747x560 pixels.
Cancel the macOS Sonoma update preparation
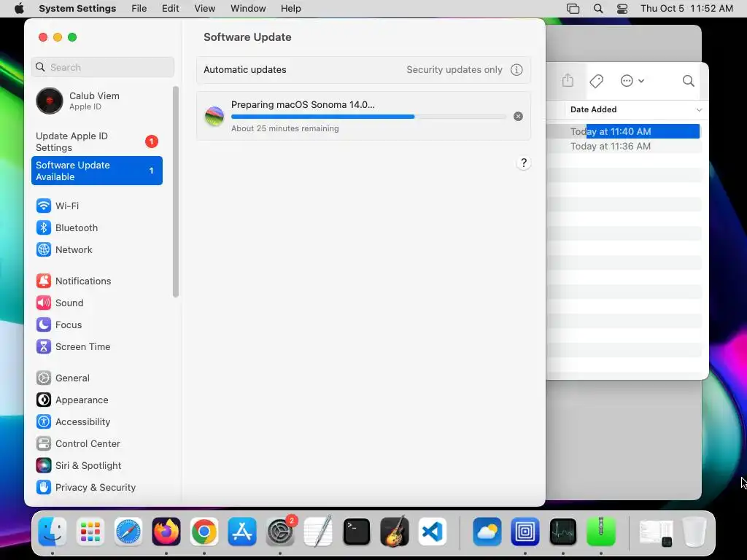point(519,116)
